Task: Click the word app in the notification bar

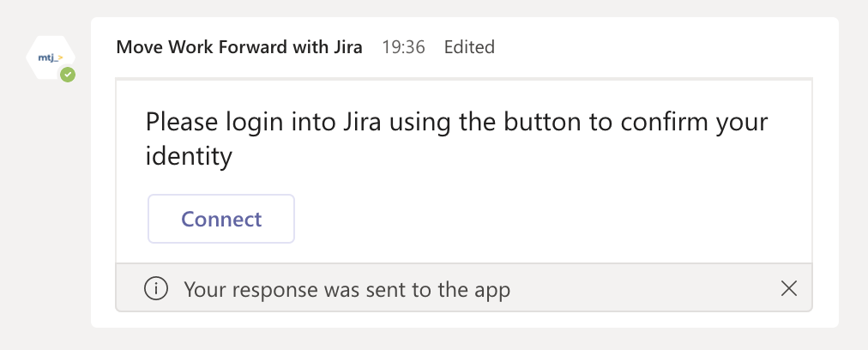Action: [492, 290]
